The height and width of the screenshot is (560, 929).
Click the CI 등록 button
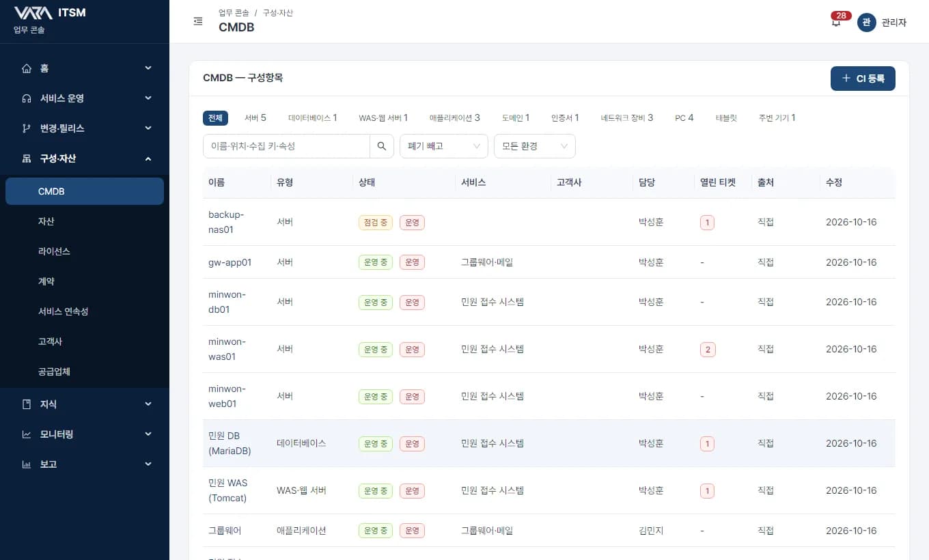point(863,79)
